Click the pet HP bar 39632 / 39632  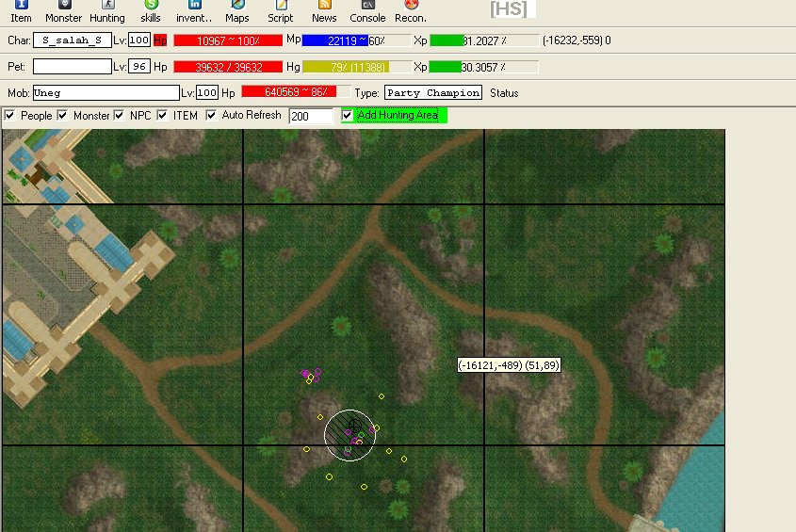(228, 67)
